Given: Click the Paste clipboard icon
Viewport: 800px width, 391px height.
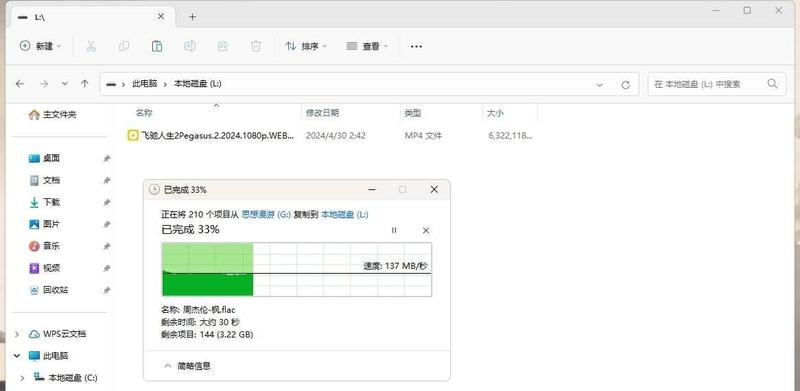Looking at the screenshot, I should tap(157, 46).
